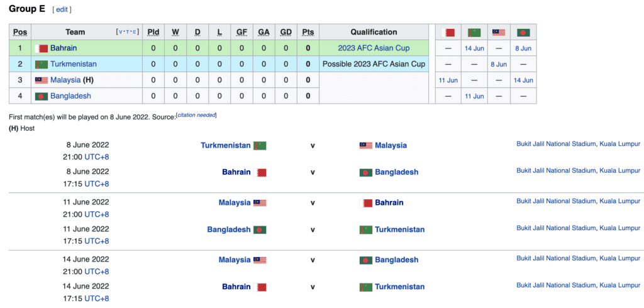
Task: Click the V view template link
Action: (120, 32)
